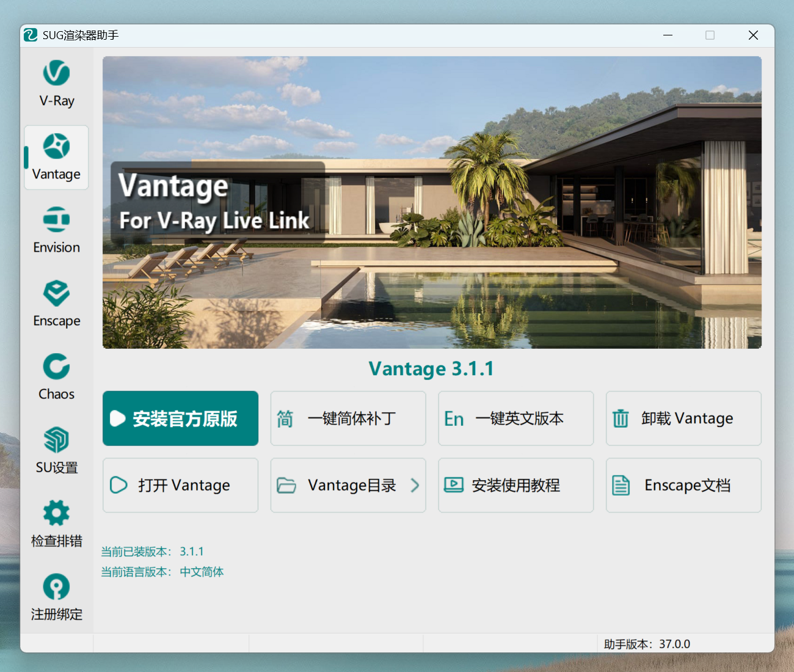Viewport: 794px width, 672px height.
Task: Maximize the SUG渲染器助手 window
Action: pos(710,35)
